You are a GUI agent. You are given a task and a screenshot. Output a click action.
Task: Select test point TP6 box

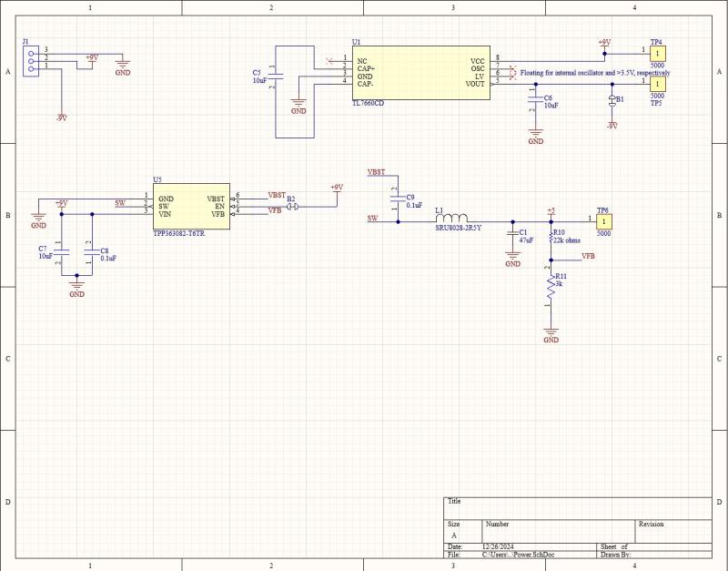tap(604, 220)
